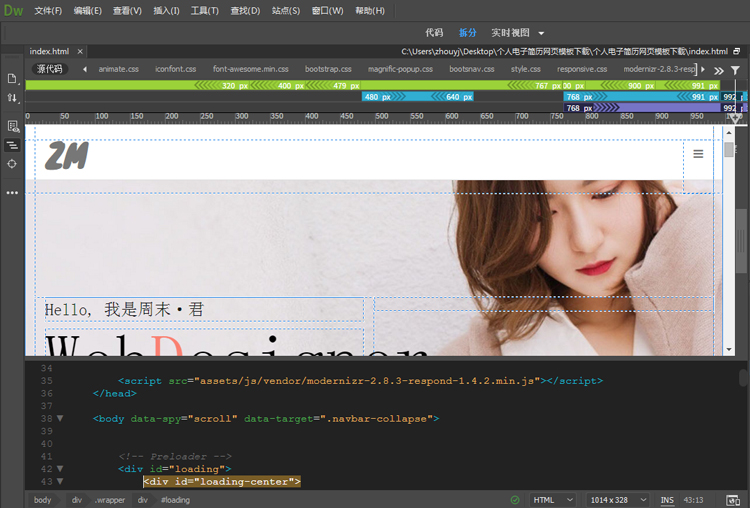The image size is (750, 508).
Task: Click live view scrollbar up arrow
Action: 728,133
